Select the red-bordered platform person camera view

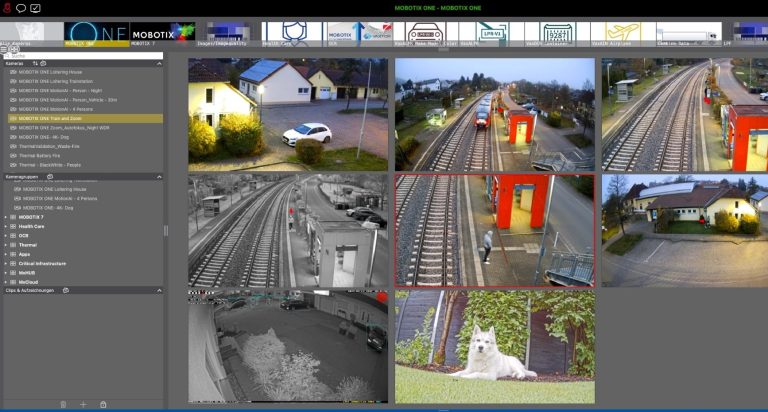495,230
